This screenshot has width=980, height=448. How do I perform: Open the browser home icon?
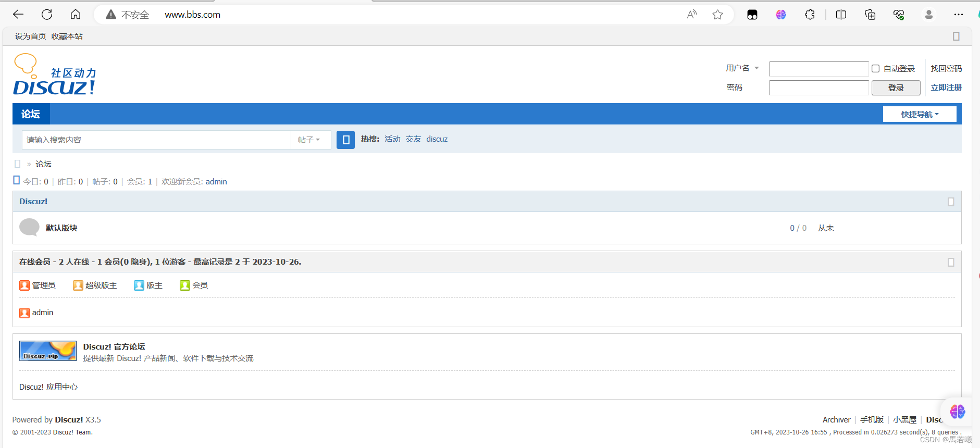click(x=76, y=15)
